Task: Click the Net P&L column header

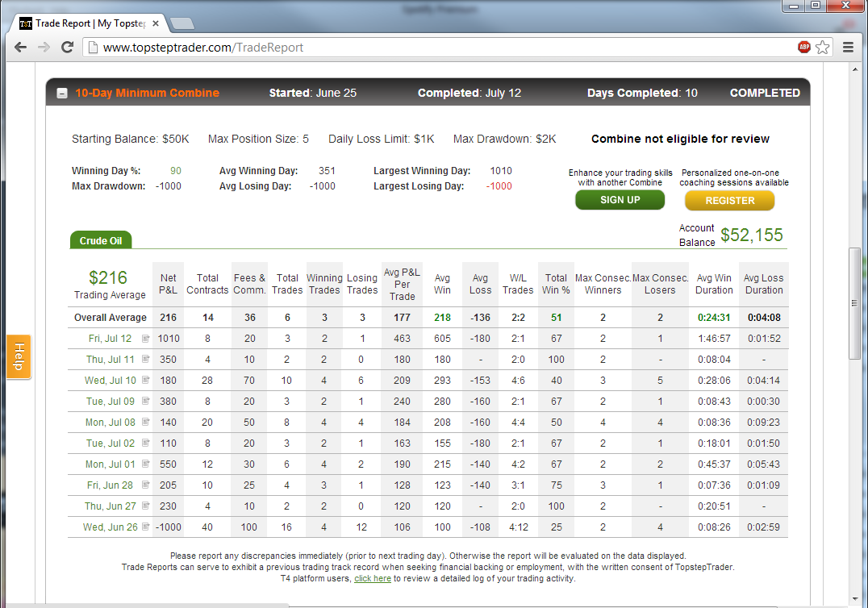Action: tap(169, 284)
